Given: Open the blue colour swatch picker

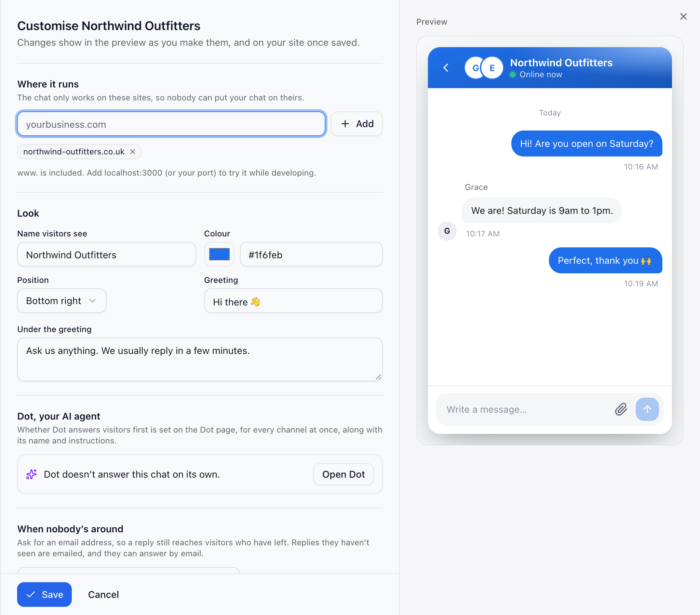Looking at the screenshot, I should tap(219, 254).
